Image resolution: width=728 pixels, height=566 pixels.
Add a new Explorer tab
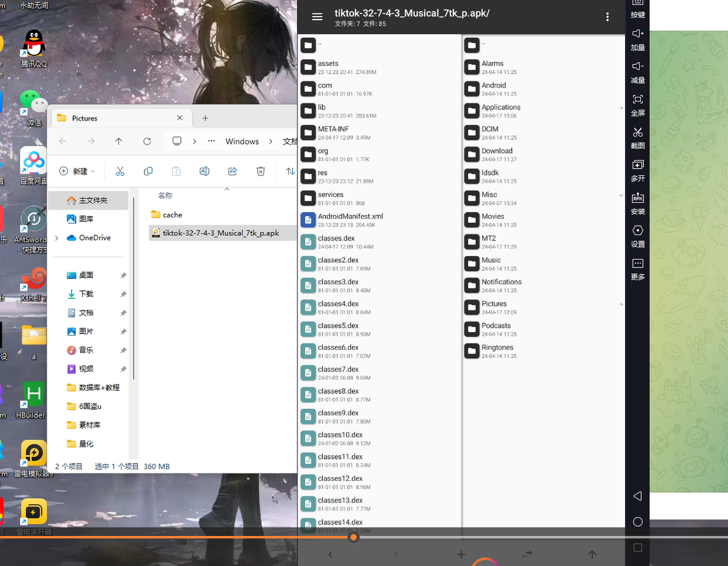[x=205, y=118]
